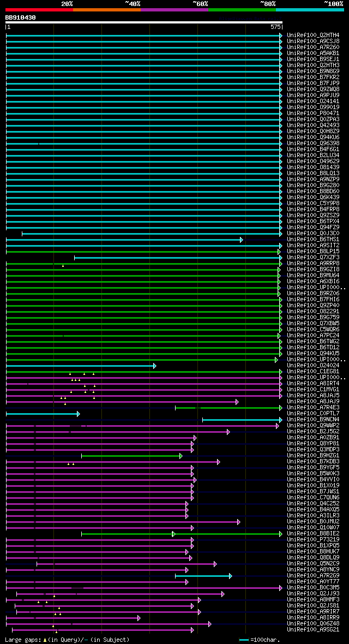This screenshot has height=644, width=349.
Task: Select the UniRef100_B7KDB3 label
Action: pos(313,461)
